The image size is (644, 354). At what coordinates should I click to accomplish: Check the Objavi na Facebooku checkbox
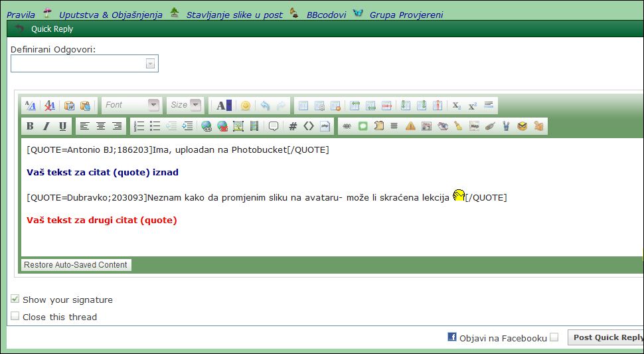[x=554, y=337]
